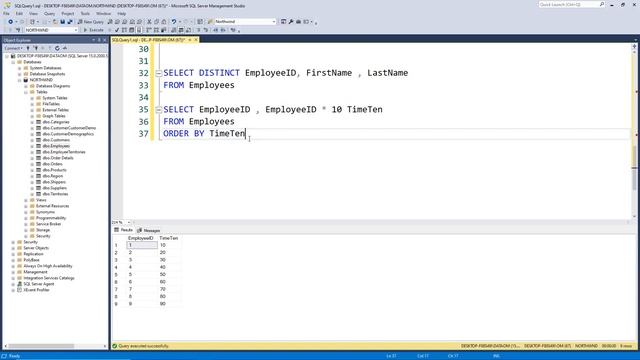
Task: Close the Object Explorer panel
Action: coord(104,40)
